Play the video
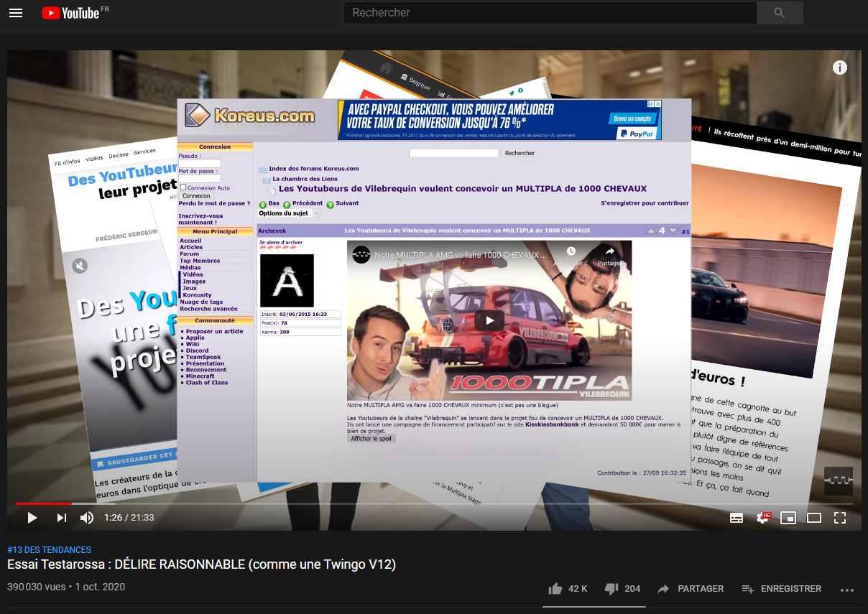868x614 pixels. (32, 517)
